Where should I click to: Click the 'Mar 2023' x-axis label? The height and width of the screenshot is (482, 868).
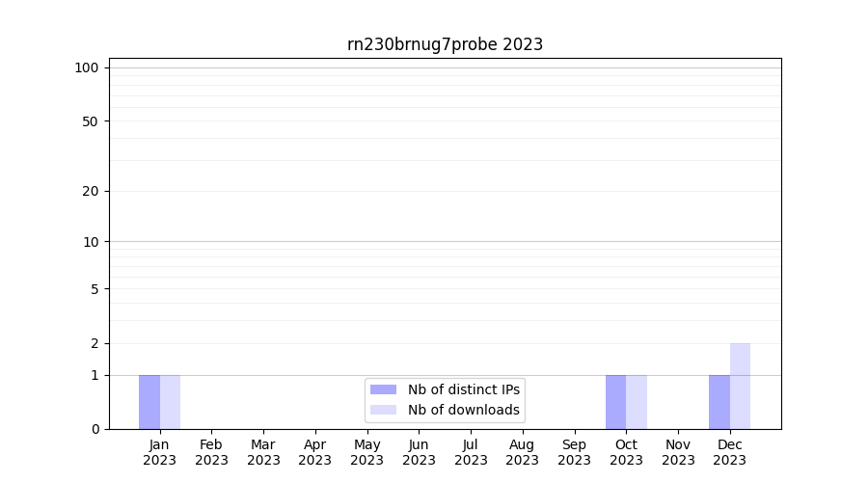(x=263, y=452)
